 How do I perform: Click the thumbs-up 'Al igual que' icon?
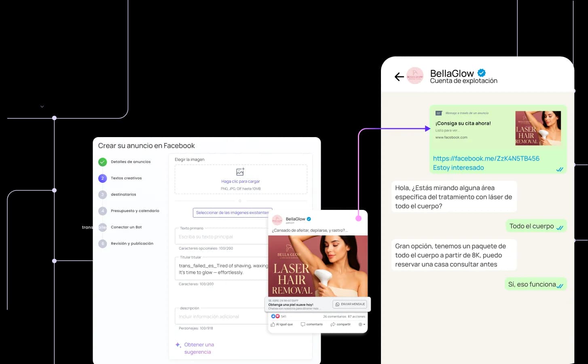point(273,324)
